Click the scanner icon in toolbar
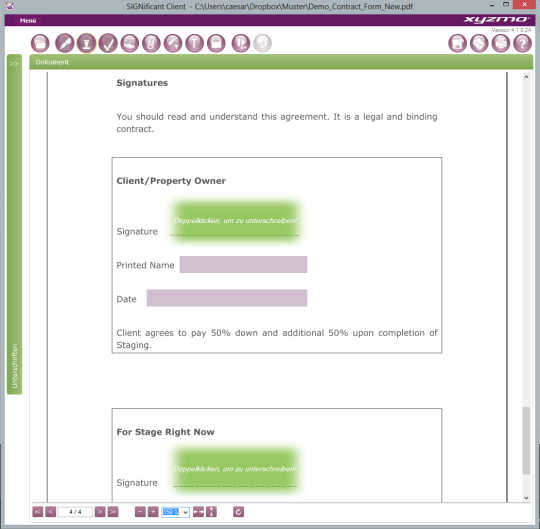540x529 pixels. point(129,43)
